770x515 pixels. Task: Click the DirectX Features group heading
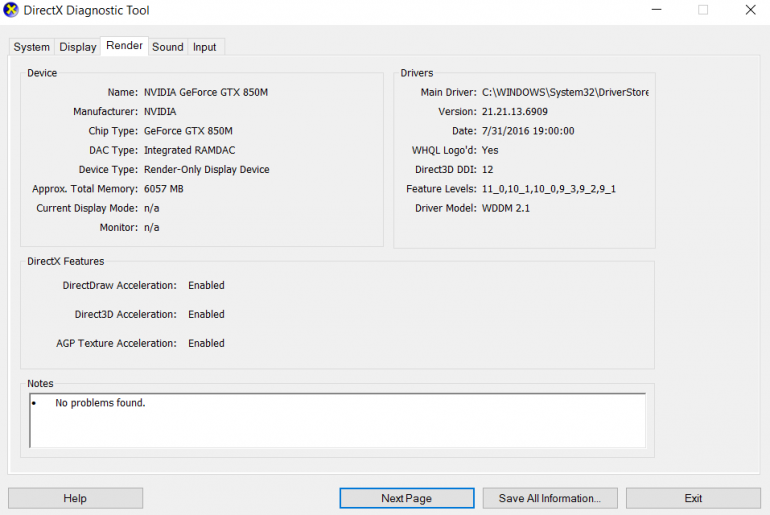[66, 261]
